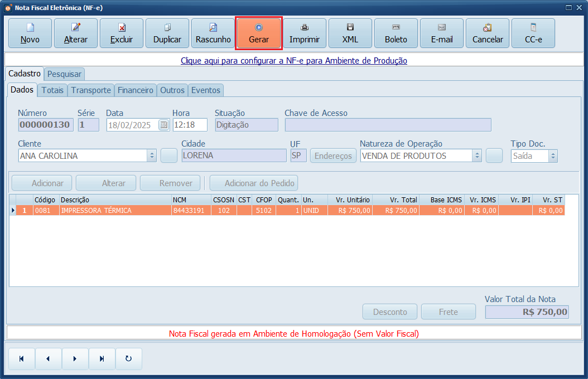Screen dimensions: 588x379
Task: Go to the next record arrow
Action: 75,359
